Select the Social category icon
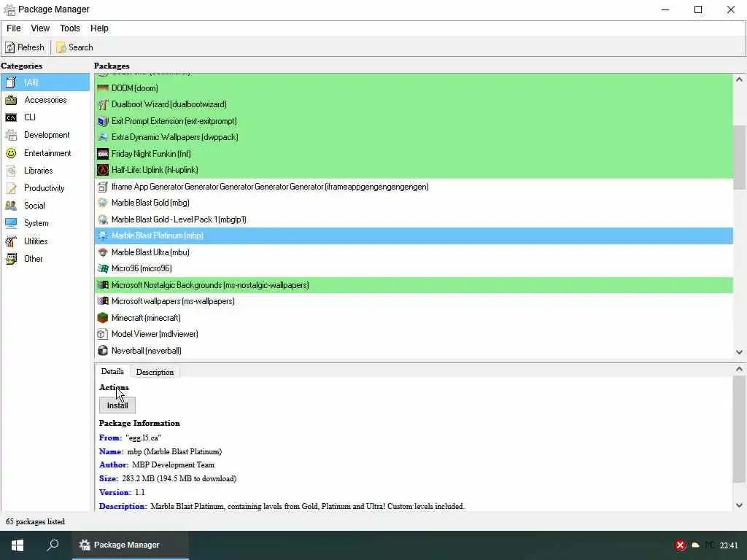Image resolution: width=747 pixels, height=560 pixels. tap(11, 206)
